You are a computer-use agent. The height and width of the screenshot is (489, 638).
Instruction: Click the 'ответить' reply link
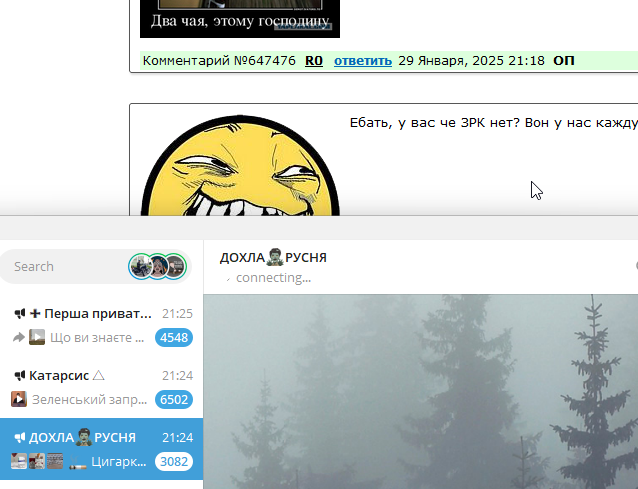click(x=362, y=61)
